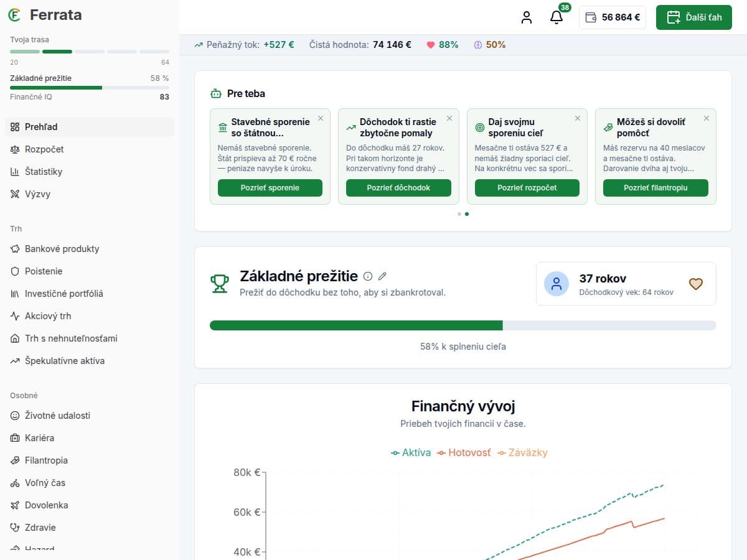
Task: Click Čistá hodnota 74 146 € value
Action: pos(392,45)
